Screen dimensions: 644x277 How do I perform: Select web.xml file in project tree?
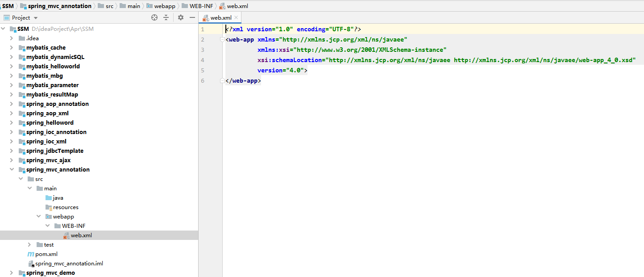click(x=81, y=235)
